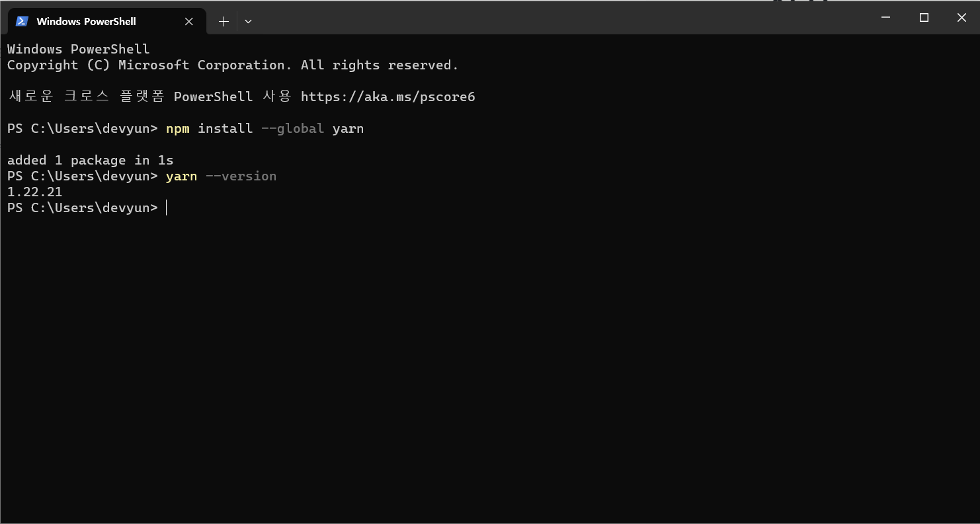Open the https://aka.ms/pscore6 link
Screen dimensions: 980x524
coord(388,97)
